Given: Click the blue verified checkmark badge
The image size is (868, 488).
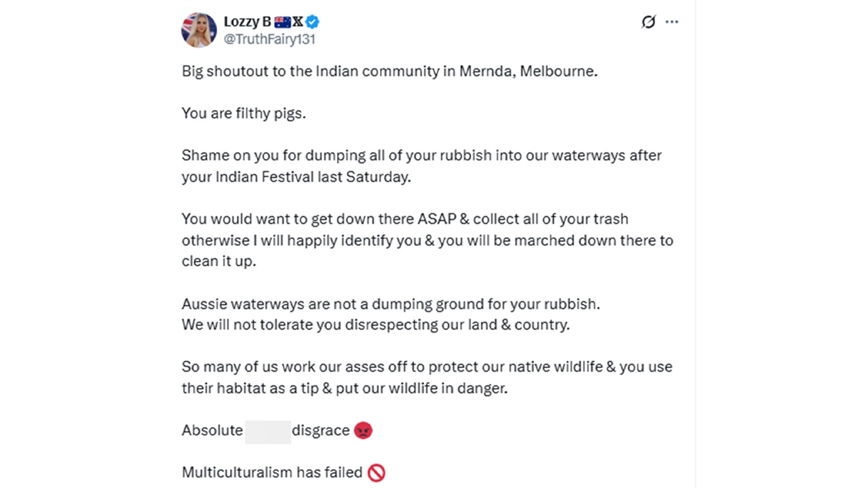Looking at the screenshot, I should point(312,22).
